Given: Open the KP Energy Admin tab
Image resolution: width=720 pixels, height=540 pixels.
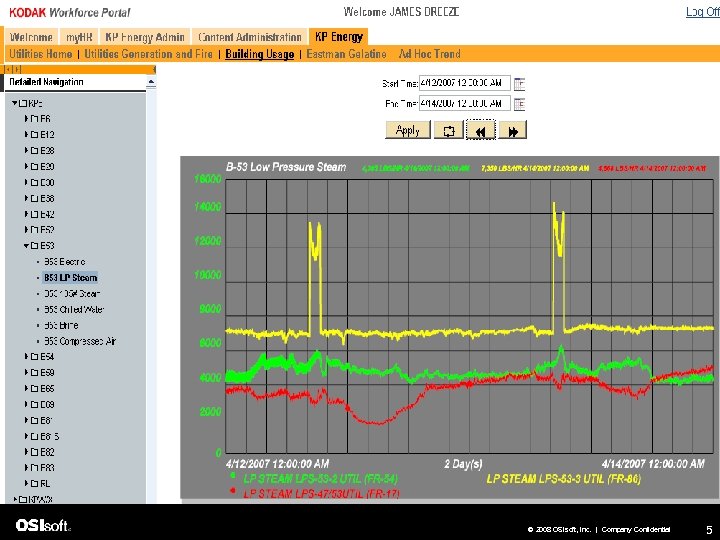Looking at the screenshot, I should point(145,37).
